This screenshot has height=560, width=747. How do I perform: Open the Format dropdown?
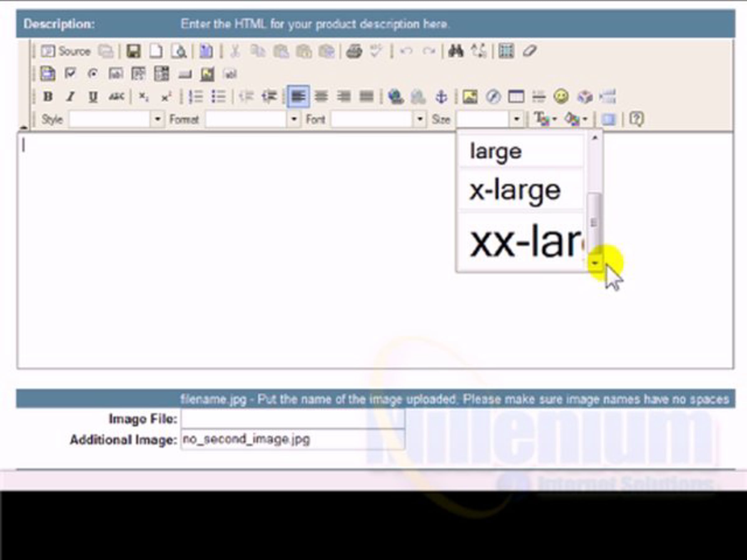[294, 119]
